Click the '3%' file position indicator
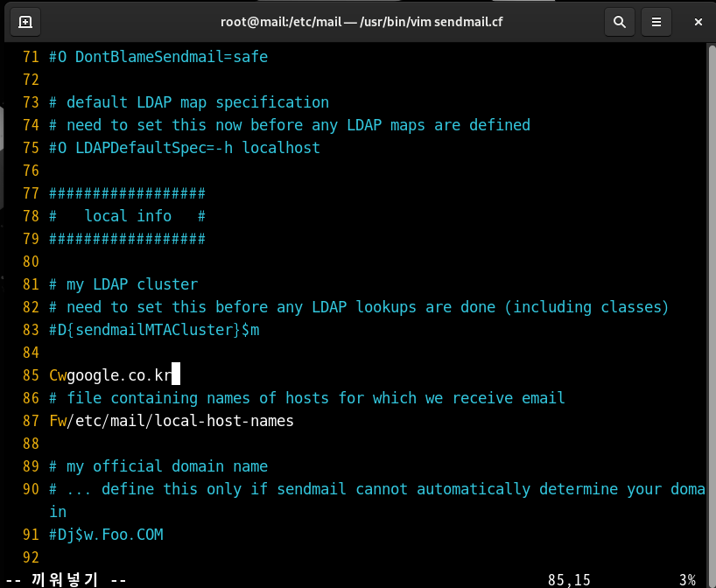The image size is (716, 588). [x=687, y=580]
